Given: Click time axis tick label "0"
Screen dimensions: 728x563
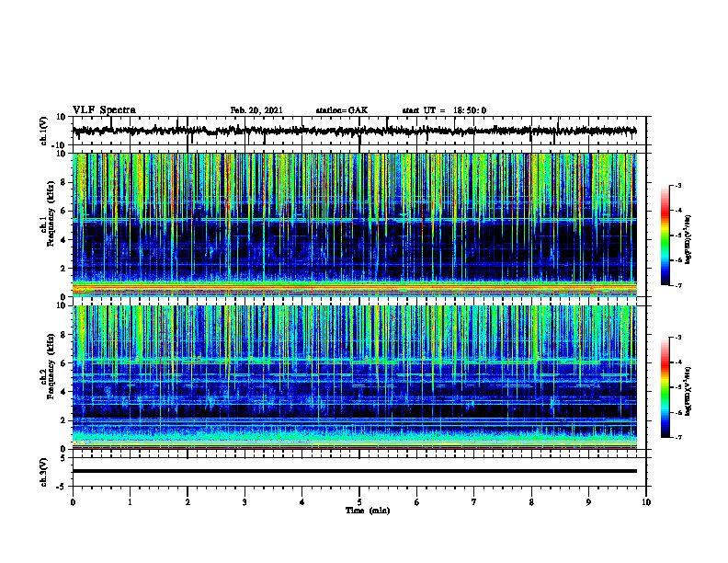Looking at the screenshot, I should (x=73, y=502).
